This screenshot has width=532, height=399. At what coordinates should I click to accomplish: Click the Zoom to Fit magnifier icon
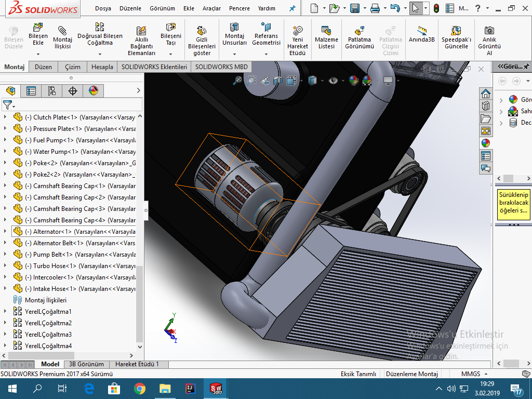[x=237, y=81]
